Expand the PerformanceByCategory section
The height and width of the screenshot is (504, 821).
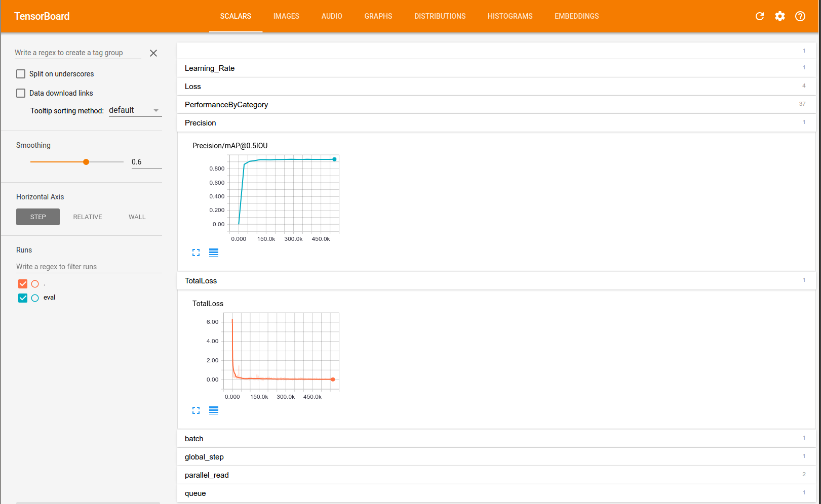pyautogui.click(x=226, y=105)
